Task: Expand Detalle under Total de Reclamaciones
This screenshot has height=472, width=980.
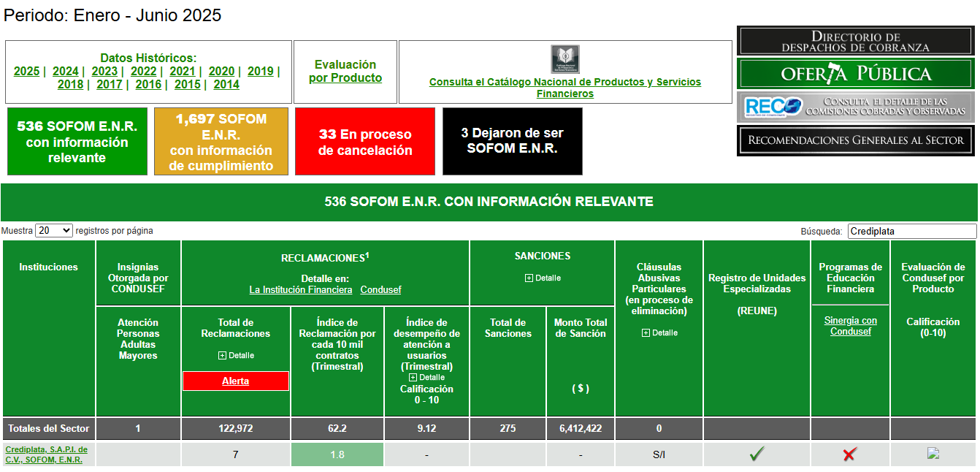Action: tap(236, 355)
